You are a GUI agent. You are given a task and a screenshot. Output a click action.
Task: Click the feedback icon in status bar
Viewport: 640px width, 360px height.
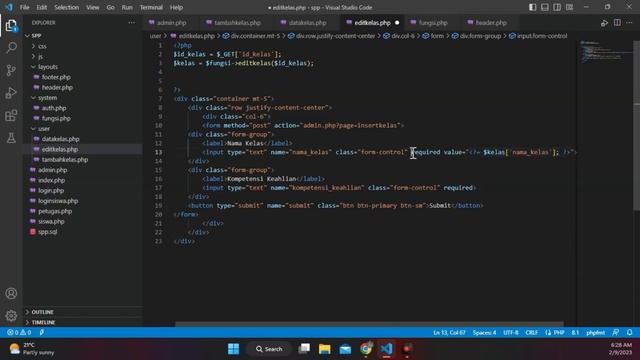tap(616, 333)
